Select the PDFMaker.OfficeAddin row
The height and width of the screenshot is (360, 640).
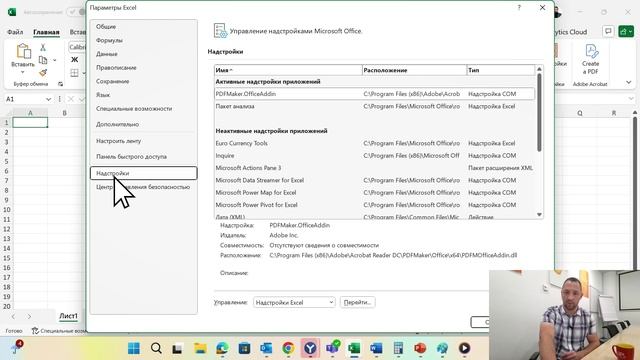374,94
